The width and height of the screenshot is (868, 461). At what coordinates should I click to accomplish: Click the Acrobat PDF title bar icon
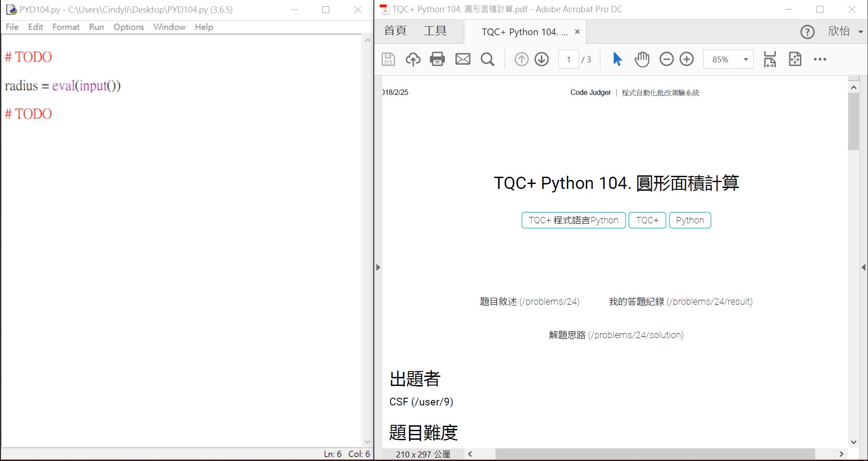coord(384,9)
